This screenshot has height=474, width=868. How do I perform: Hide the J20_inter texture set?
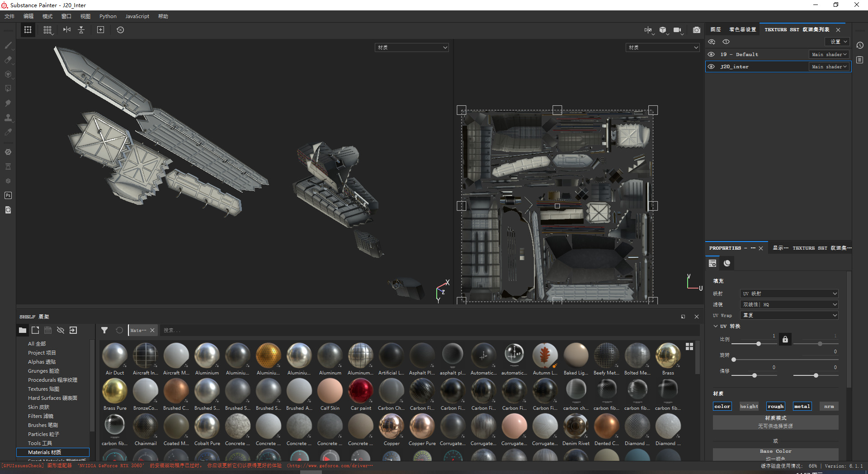point(711,66)
